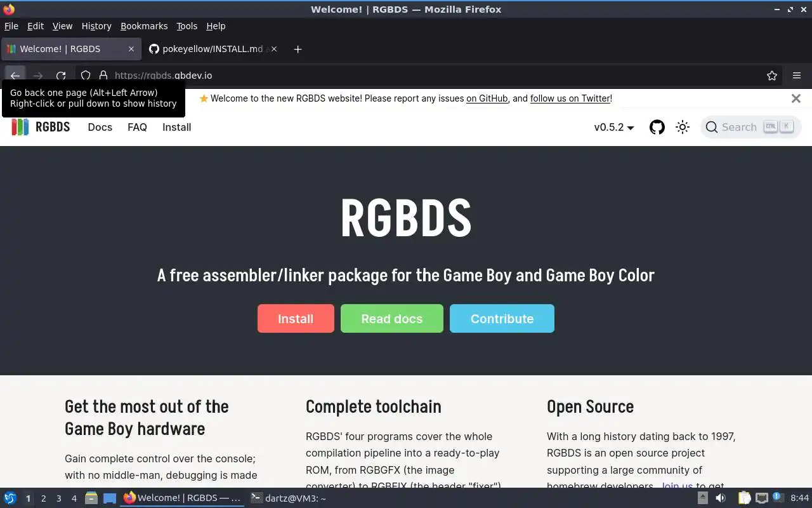Dismiss the welcome announcement banner
The width and height of the screenshot is (812, 508).
796,98
